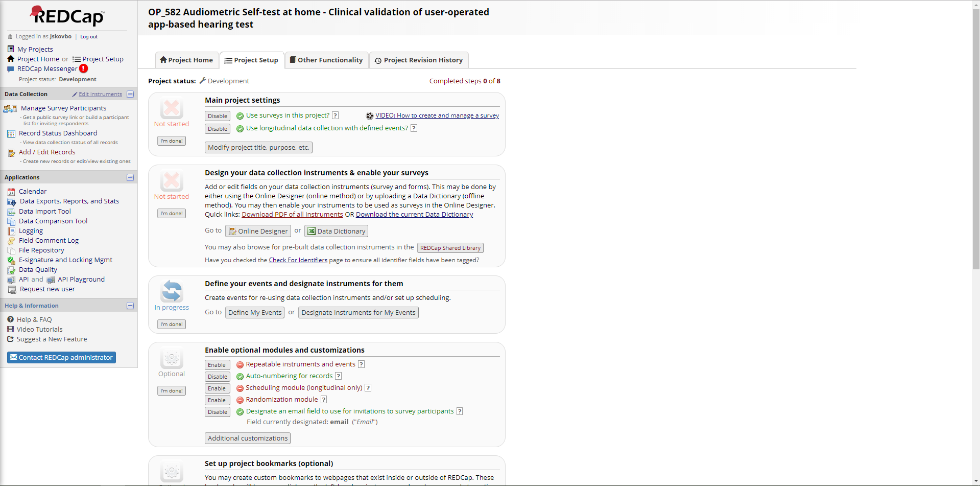Click the Data Comparison Tool icon
Viewport: 980px width, 486px height.
[x=11, y=221]
